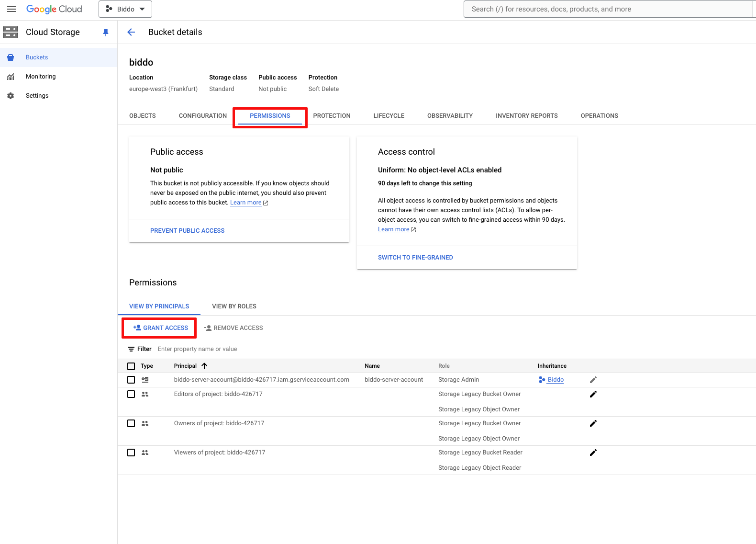Click Viewers of project: biddo-426717 text

coord(220,453)
